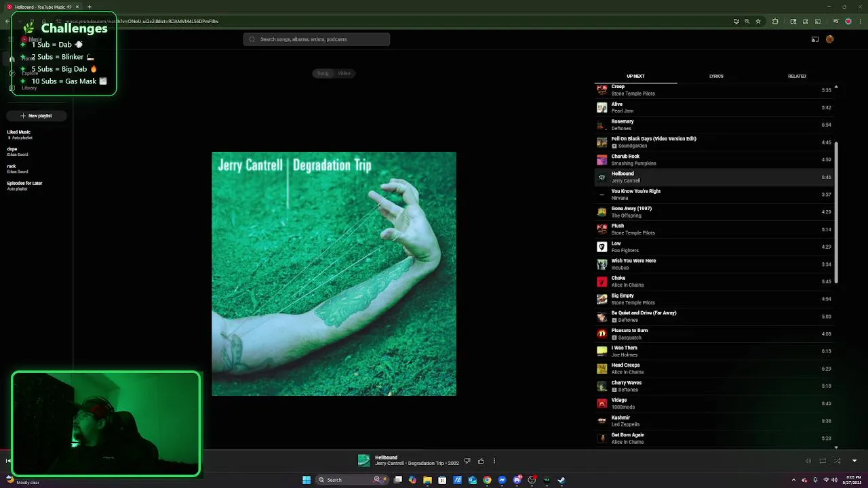
Task: Select the RELATED tab
Action: pyautogui.click(x=797, y=76)
